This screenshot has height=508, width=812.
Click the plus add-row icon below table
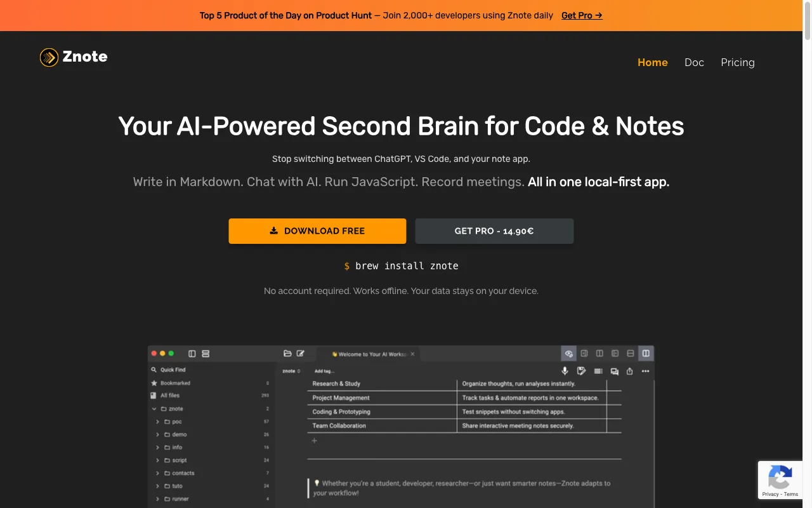click(314, 440)
